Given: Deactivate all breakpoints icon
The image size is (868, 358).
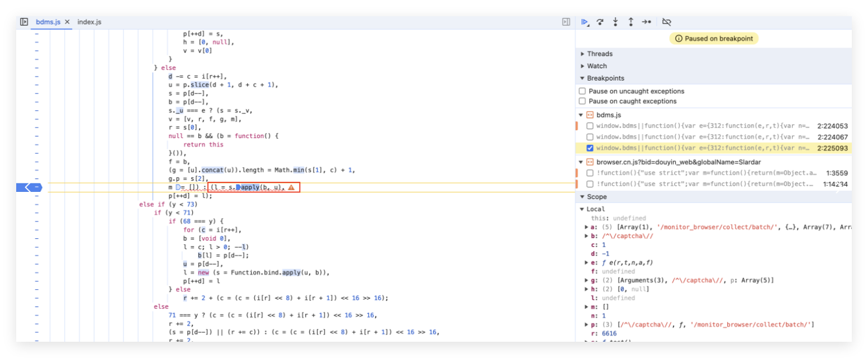Looking at the screenshot, I should coord(666,22).
